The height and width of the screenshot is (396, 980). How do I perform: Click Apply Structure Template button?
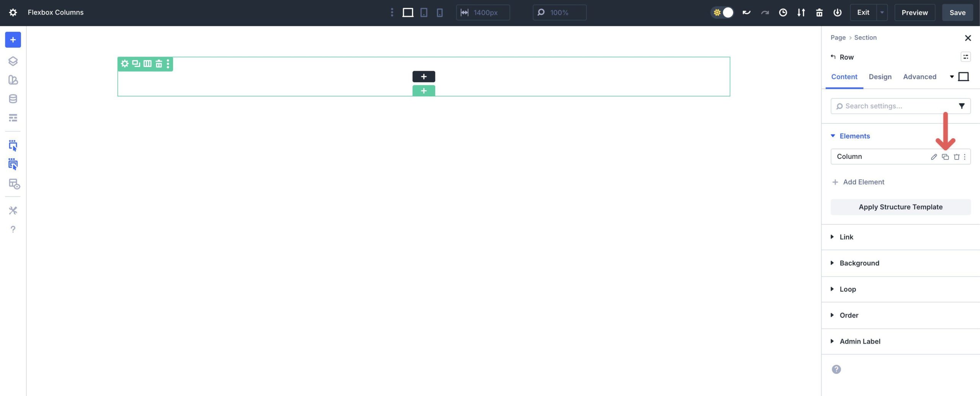[x=900, y=207]
